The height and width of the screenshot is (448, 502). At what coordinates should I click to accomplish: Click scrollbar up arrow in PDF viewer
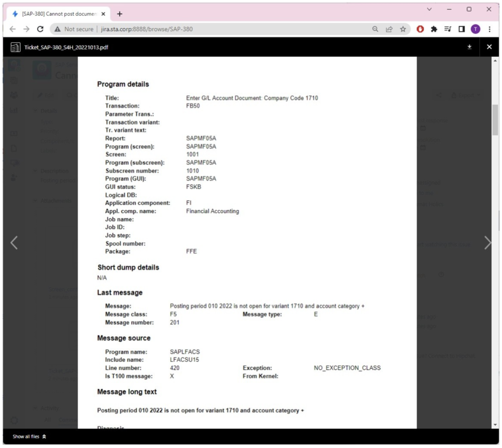(x=495, y=60)
